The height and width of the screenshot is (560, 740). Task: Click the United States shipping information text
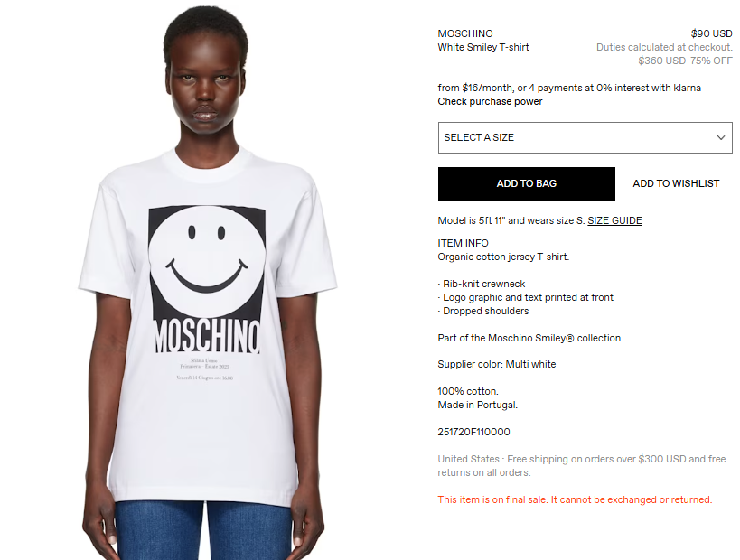pos(582,466)
